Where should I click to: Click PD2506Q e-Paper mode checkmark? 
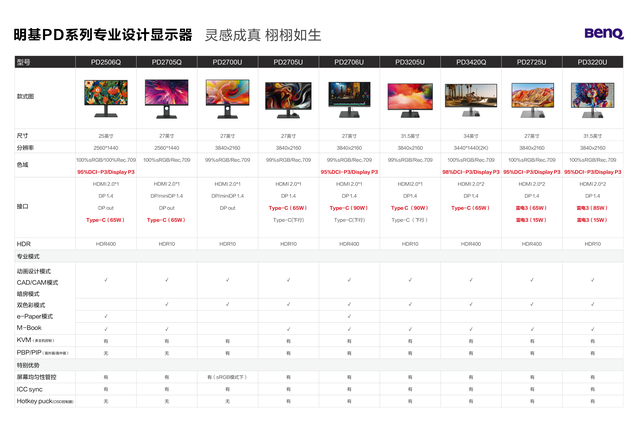point(106,316)
